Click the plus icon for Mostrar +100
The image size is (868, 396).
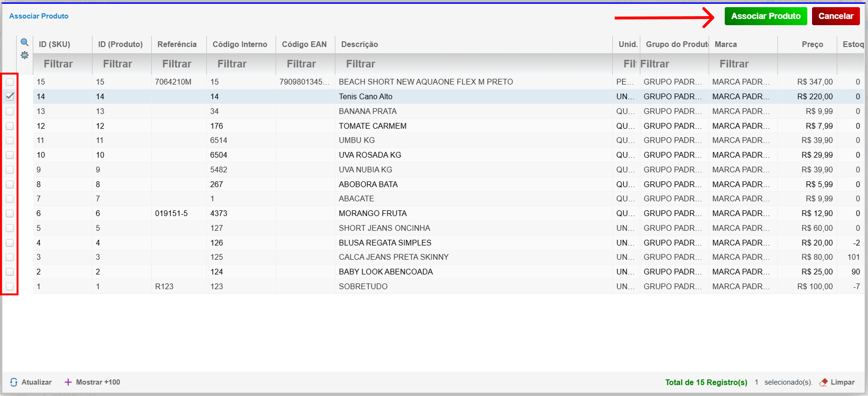(68, 382)
